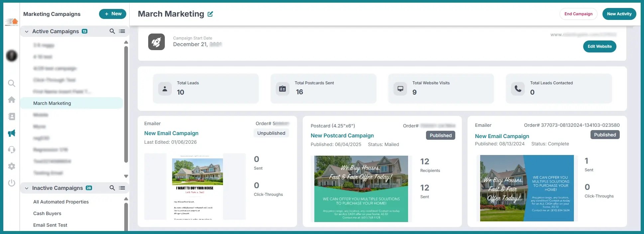Click Published: 08/13/2024 text
Image resolution: width=644 pixels, height=234 pixels.
(x=500, y=144)
